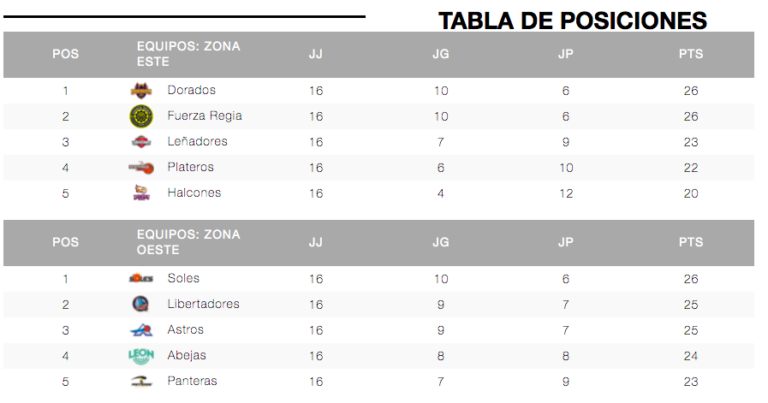Select the Leñadores team logo
The width and height of the screenshot is (768, 403).
(141, 142)
